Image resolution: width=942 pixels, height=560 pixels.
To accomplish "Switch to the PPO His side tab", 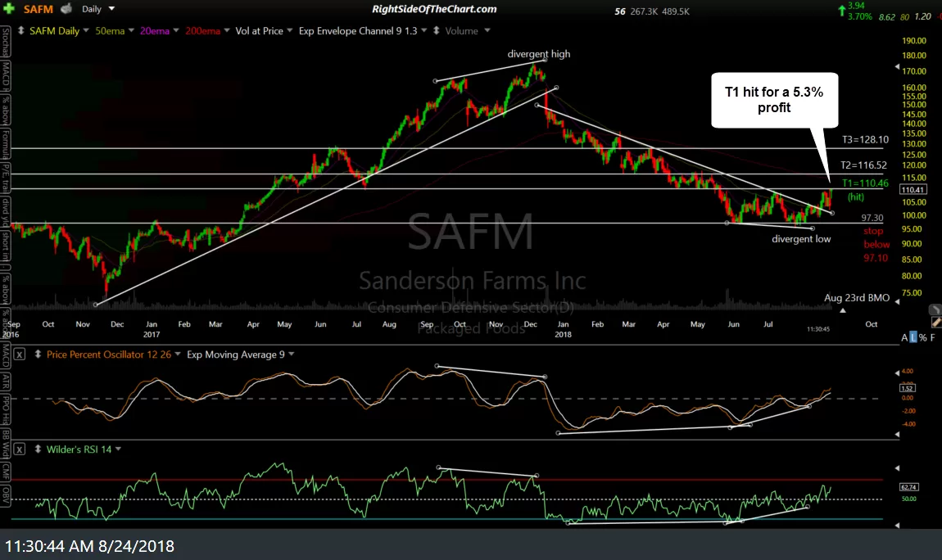I will pyautogui.click(x=6, y=409).
